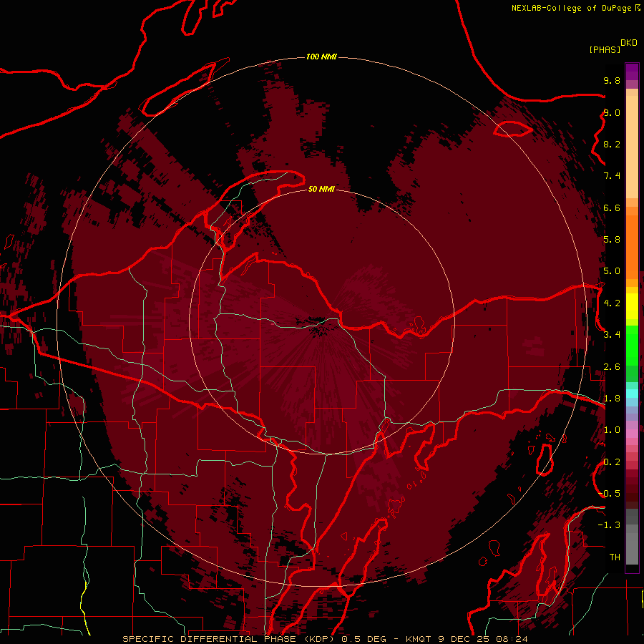
Task: Pick the yellow segment of the color bar
Action: click(x=632, y=306)
